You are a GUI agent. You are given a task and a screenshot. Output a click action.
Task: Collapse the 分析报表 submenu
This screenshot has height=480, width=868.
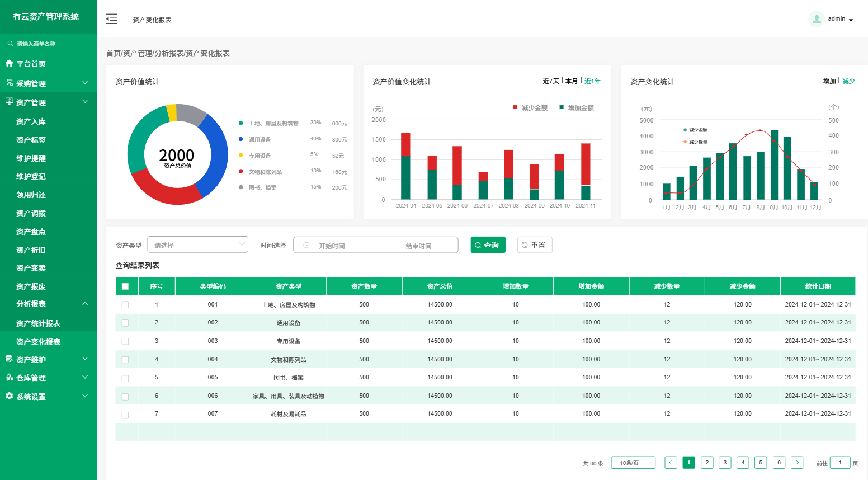(x=85, y=304)
